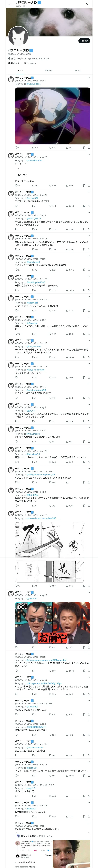Open more options on May 4 post
This screenshot has height=868, width=98.
[89, 78]
